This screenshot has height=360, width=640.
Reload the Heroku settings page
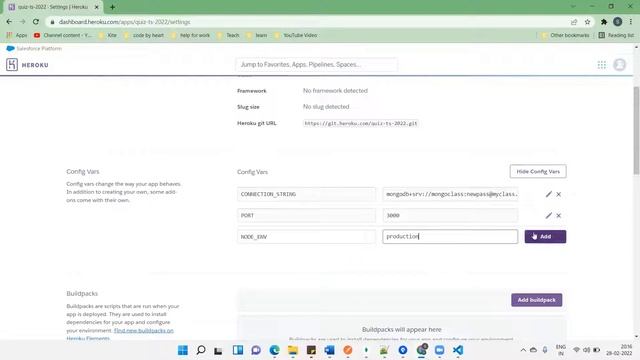point(36,22)
